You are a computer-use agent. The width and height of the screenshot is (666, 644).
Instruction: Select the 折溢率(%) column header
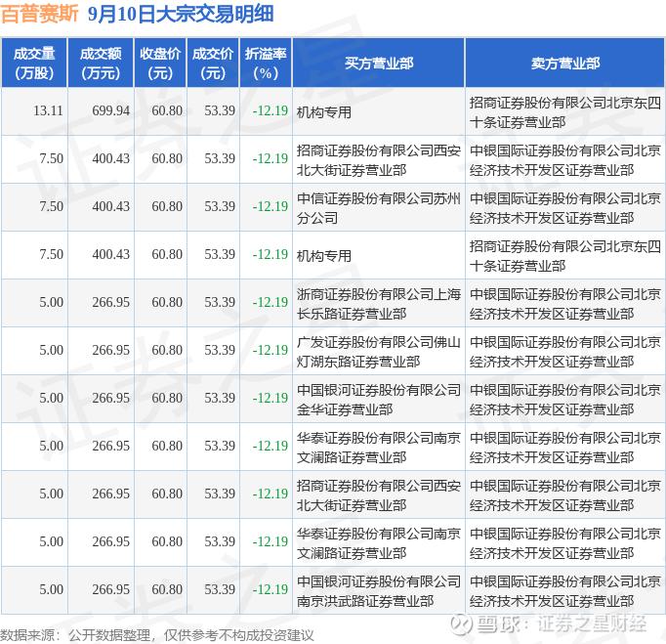266,63
